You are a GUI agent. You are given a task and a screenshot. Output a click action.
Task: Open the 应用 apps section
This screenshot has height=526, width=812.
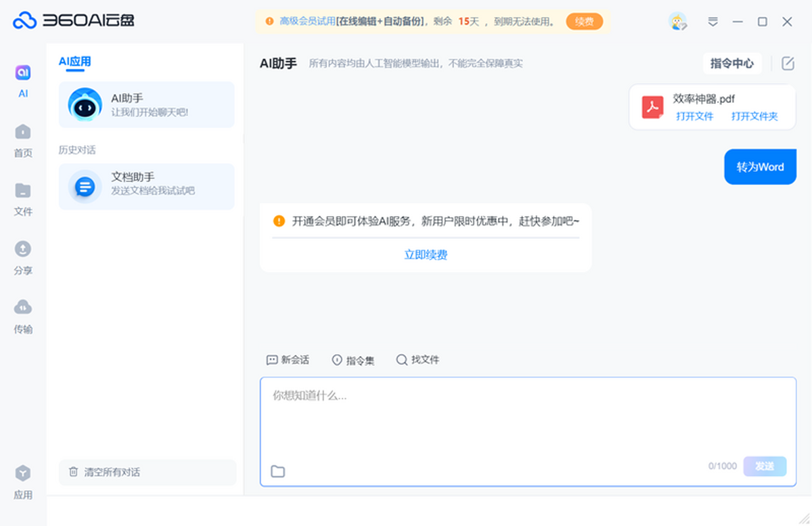click(x=23, y=481)
